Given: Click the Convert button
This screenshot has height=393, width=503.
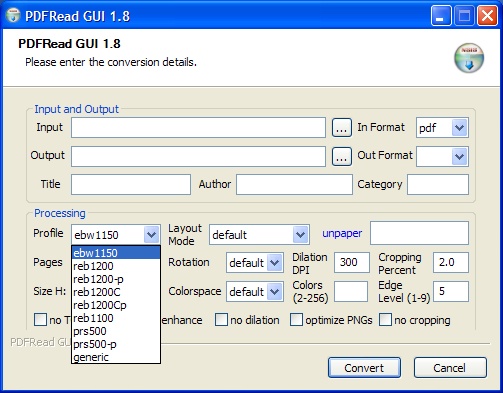Looking at the screenshot, I should 364,368.
